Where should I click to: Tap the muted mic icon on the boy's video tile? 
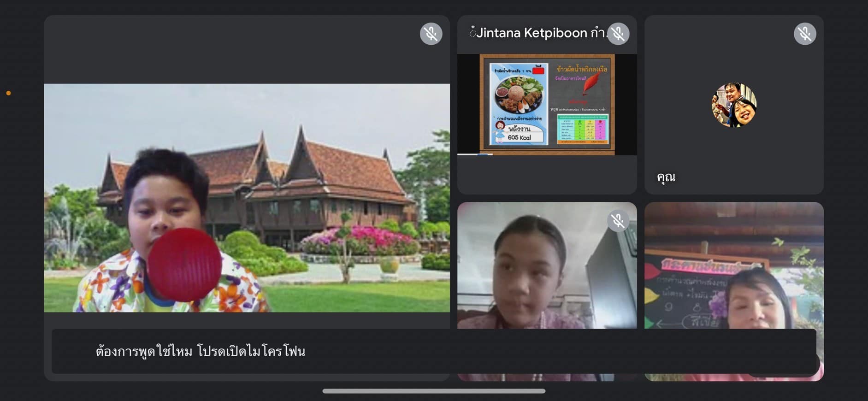coord(431,34)
